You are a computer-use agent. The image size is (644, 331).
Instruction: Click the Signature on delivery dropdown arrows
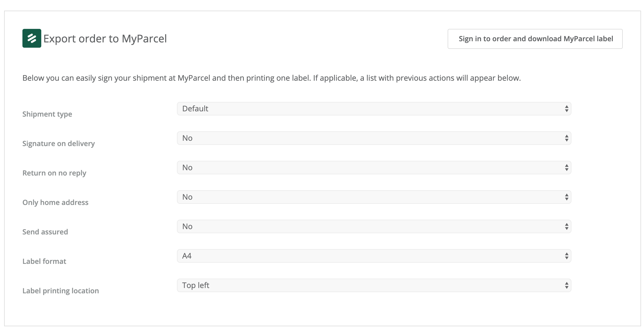[x=566, y=138]
